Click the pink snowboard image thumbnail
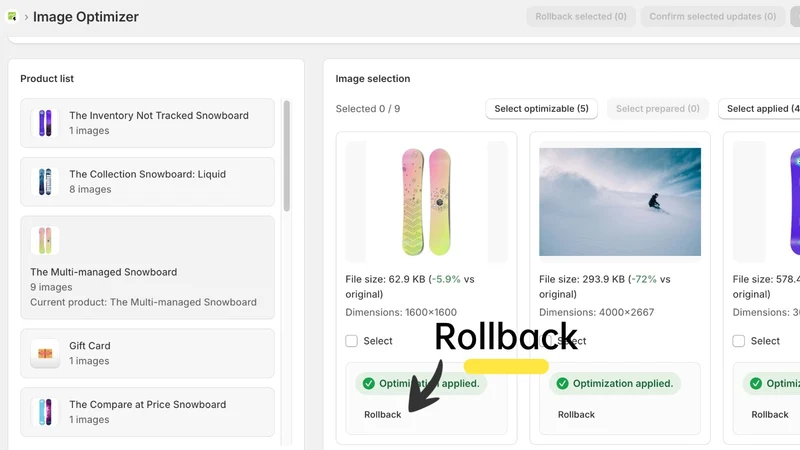 [x=427, y=202]
